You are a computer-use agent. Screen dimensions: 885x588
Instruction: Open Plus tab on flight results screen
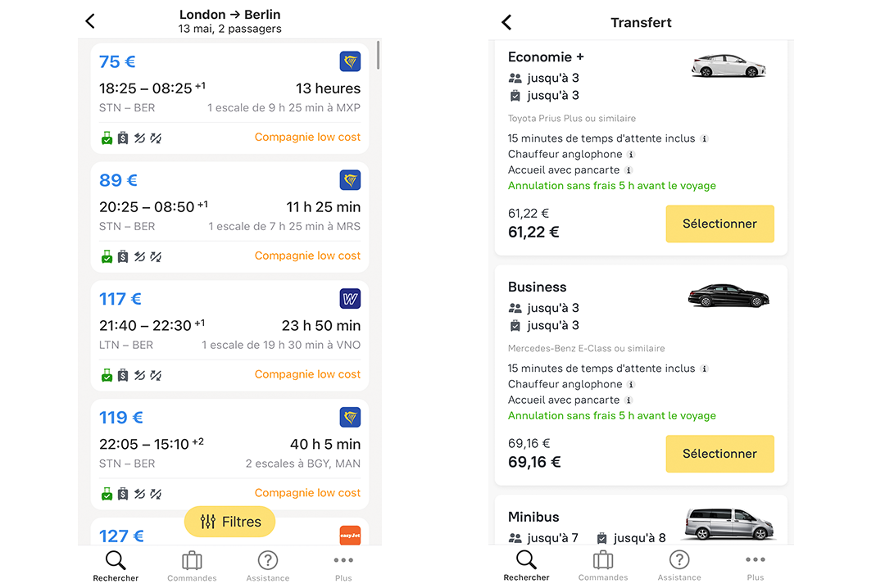click(343, 566)
